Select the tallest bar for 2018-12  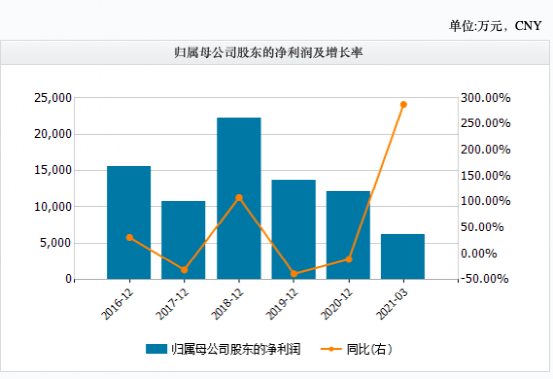(239, 198)
